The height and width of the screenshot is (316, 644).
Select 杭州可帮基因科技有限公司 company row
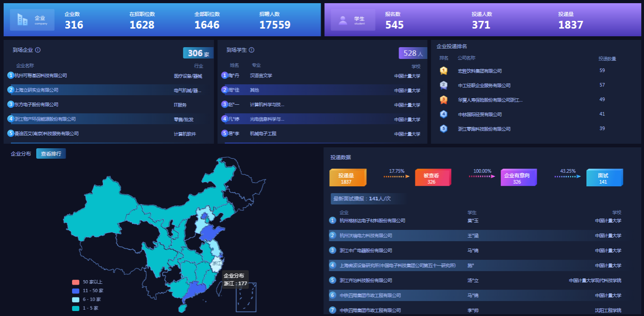[x=41, y=76]
